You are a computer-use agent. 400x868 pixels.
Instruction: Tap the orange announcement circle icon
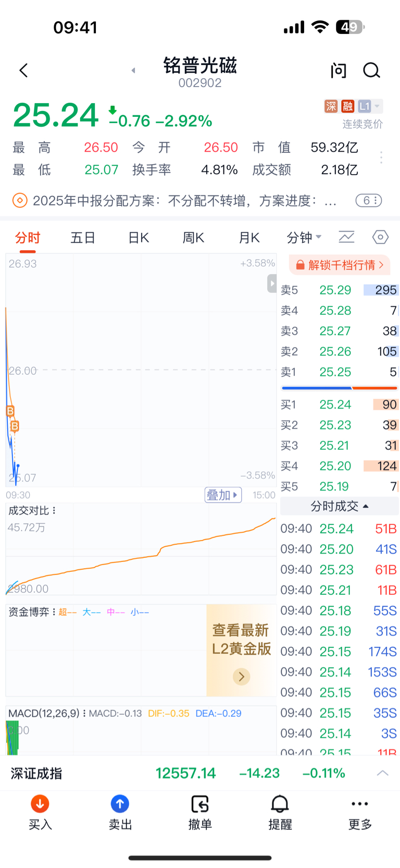point(20,200)
